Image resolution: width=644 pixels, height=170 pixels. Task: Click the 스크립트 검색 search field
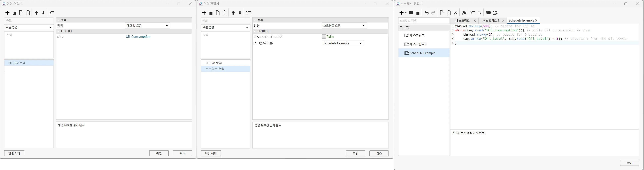(423, 21)
